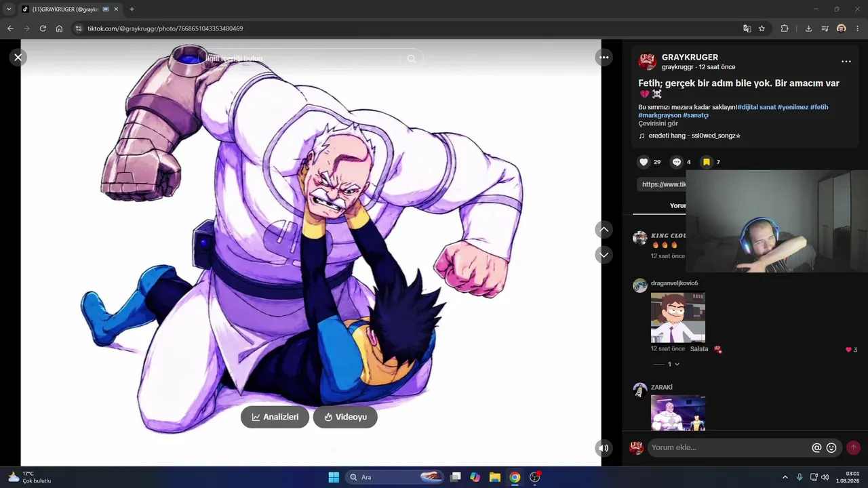Open the browser extensions menu
This screenshot has height=488, width=868.
[785, 28]
